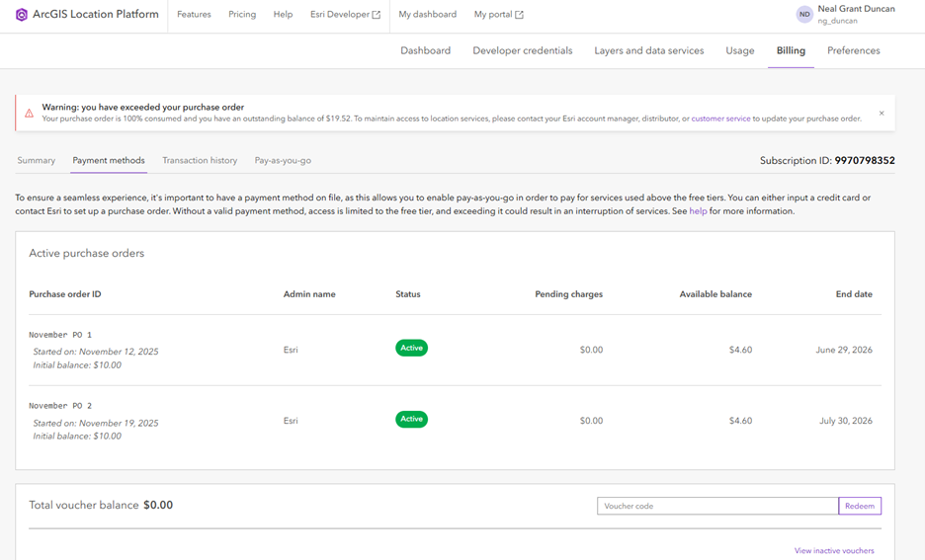
Task: Click the Active badge for November PO 2
Action: (x=411, y=419)
